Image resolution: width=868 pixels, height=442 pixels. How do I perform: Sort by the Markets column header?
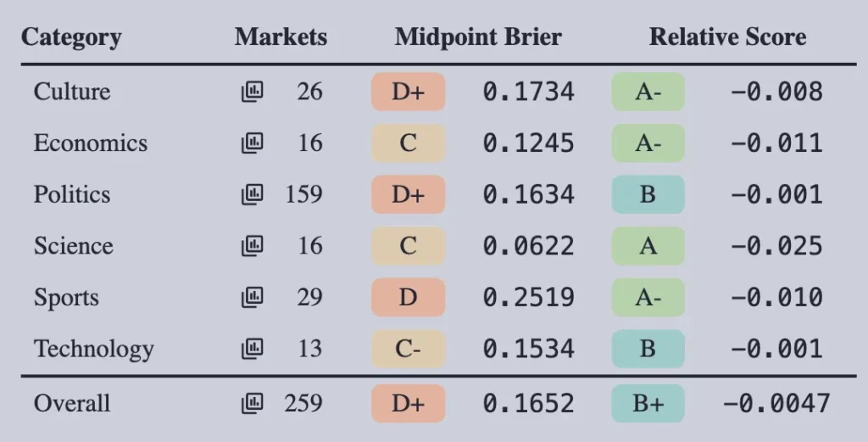click(281, 37)
